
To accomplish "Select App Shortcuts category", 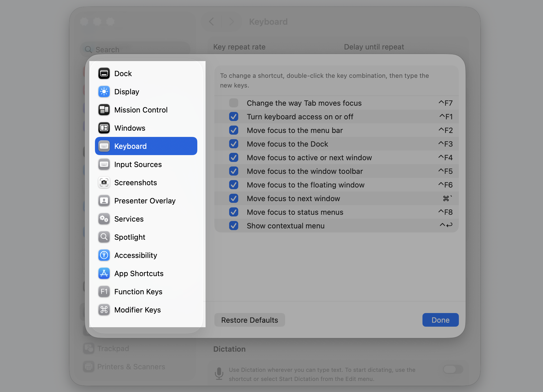I will point(146,274).
